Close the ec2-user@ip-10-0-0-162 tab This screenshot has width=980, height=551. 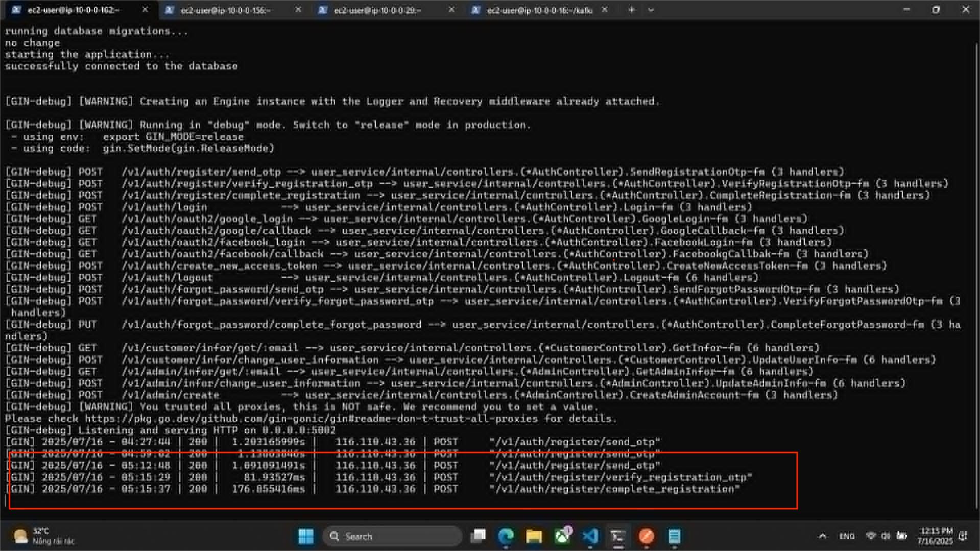click(x=145, y=10)
